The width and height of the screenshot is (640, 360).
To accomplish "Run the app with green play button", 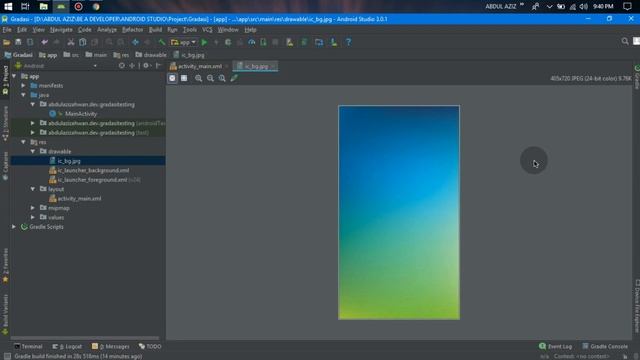I will point(204,42).
